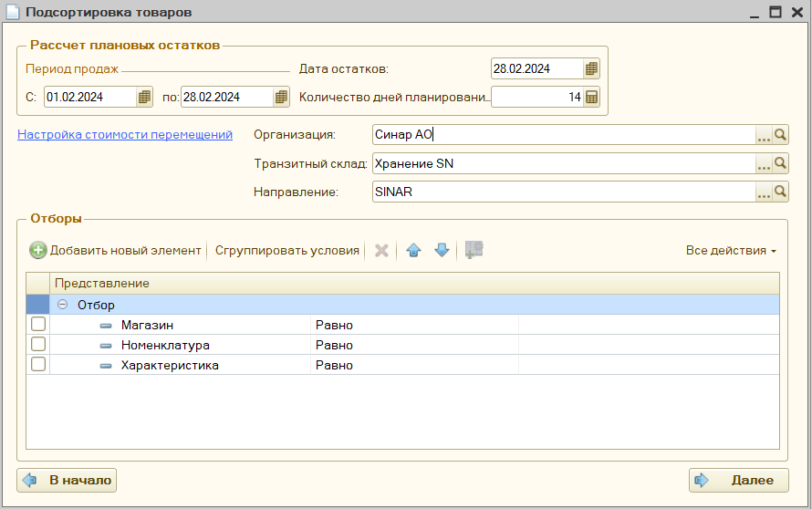Click the minus icon beside Характеристика

pos(106,366)
